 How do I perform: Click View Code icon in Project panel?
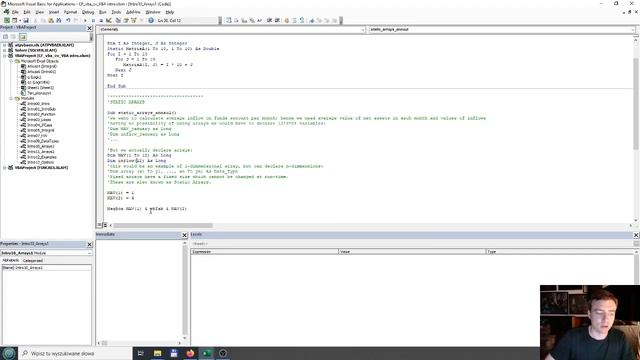coord(5,36)
